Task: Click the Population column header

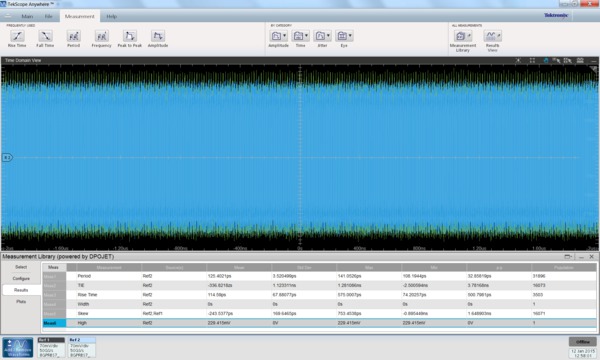Action: [564, 267]
